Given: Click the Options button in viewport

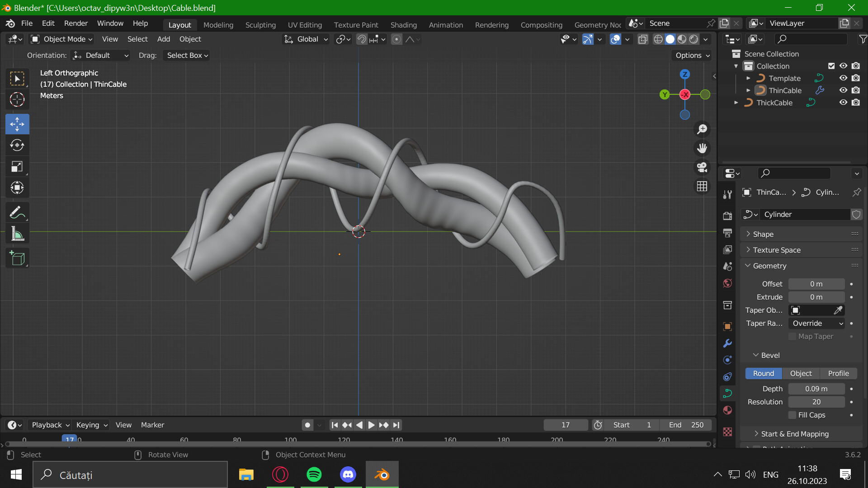Looking at the screenshot, I should (692, 56).
